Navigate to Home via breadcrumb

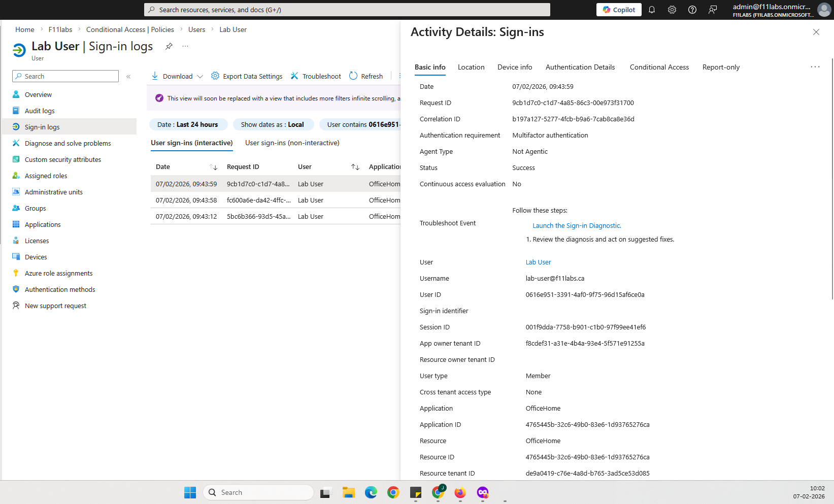[24, 29]
